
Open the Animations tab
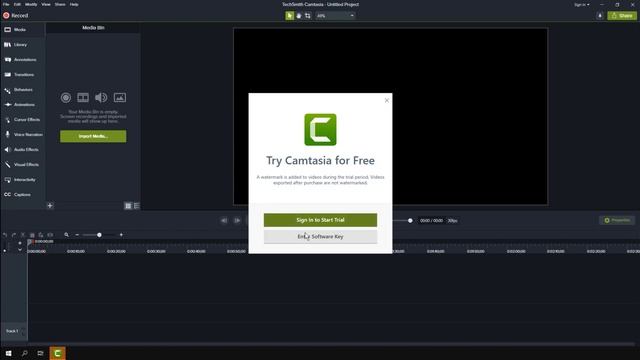pyautogui.click(x=22, y=104)
